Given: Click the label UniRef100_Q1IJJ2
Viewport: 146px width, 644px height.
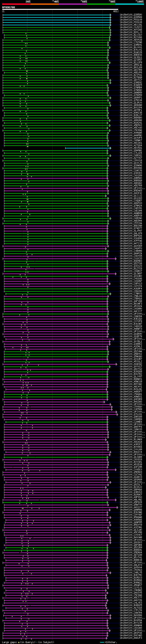Looking at the screenshot, I should pos(131,196).
